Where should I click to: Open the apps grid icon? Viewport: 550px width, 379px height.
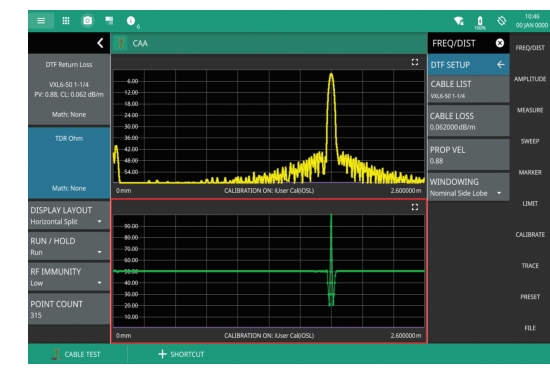(66, 21)
